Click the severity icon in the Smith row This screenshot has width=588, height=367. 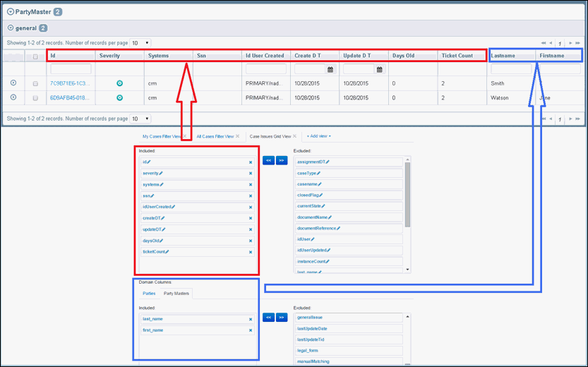pos(119,83)
